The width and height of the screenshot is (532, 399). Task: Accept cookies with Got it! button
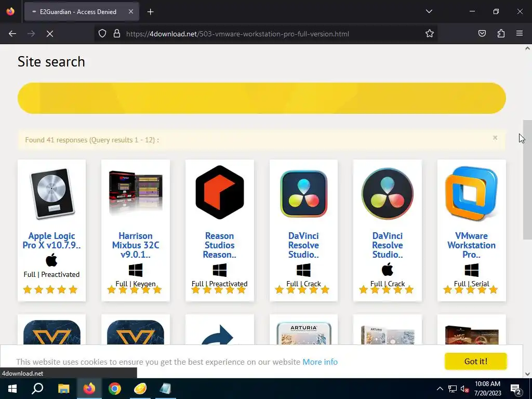tap(476, 361)
